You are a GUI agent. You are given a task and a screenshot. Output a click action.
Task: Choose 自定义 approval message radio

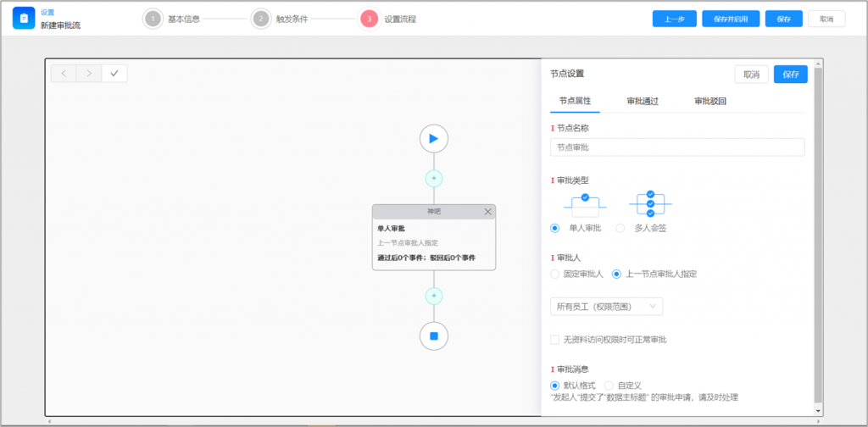tap(609, 385)
